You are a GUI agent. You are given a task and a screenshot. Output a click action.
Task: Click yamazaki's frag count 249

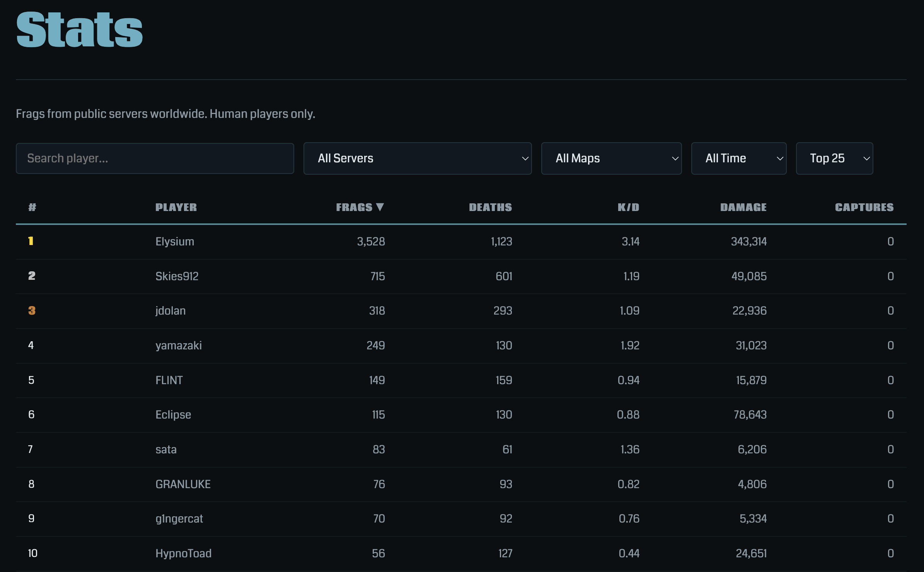(376, 346)
